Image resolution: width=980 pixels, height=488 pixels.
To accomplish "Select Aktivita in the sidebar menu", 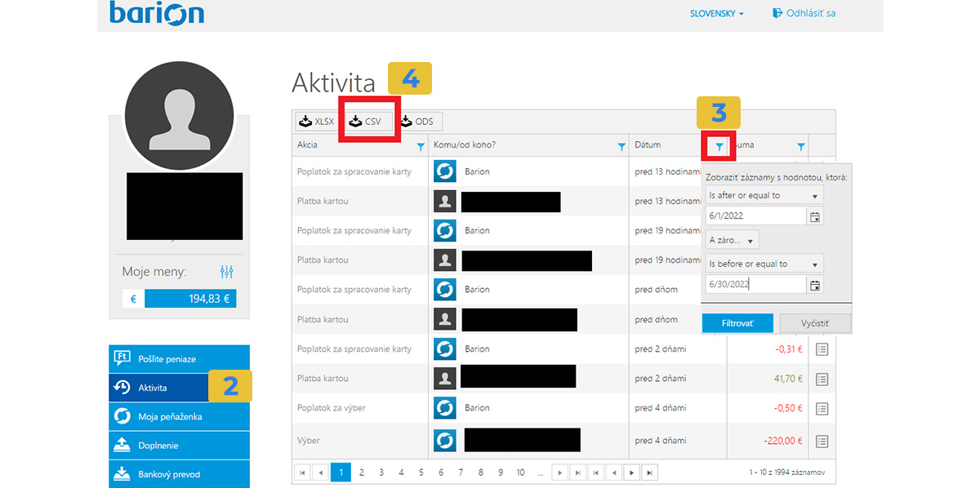I will (x=179, y=388).
